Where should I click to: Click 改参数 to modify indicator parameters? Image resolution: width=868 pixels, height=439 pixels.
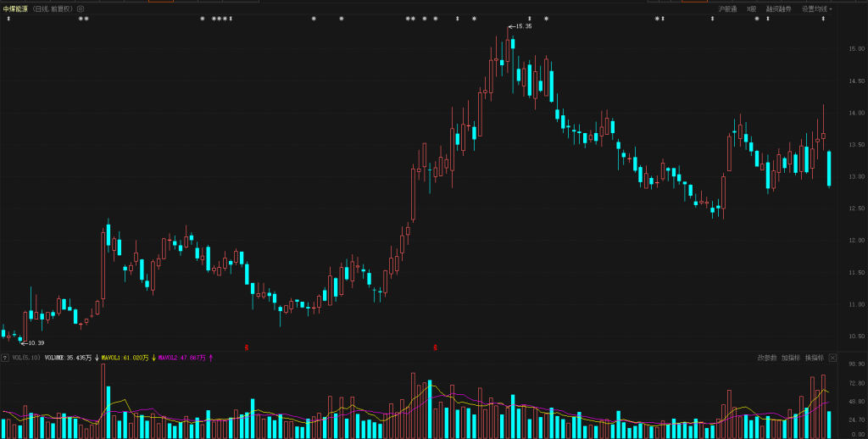coord(766,358)
